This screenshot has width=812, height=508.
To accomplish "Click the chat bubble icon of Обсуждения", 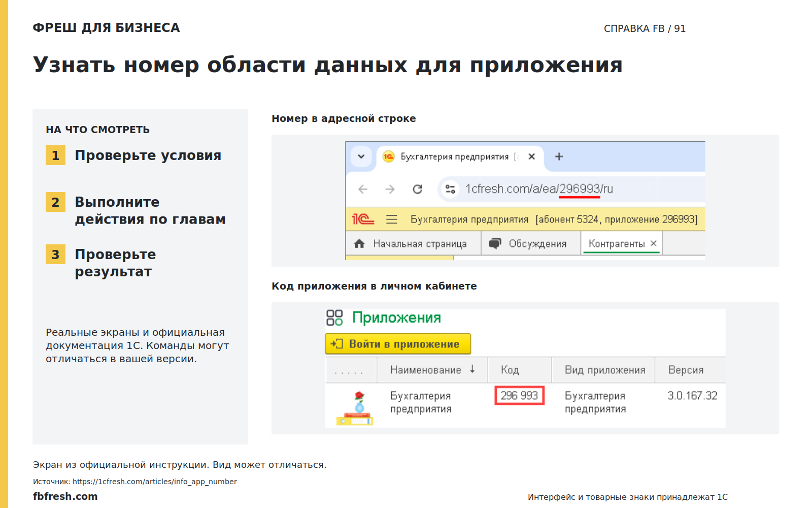I will [495, 243].
